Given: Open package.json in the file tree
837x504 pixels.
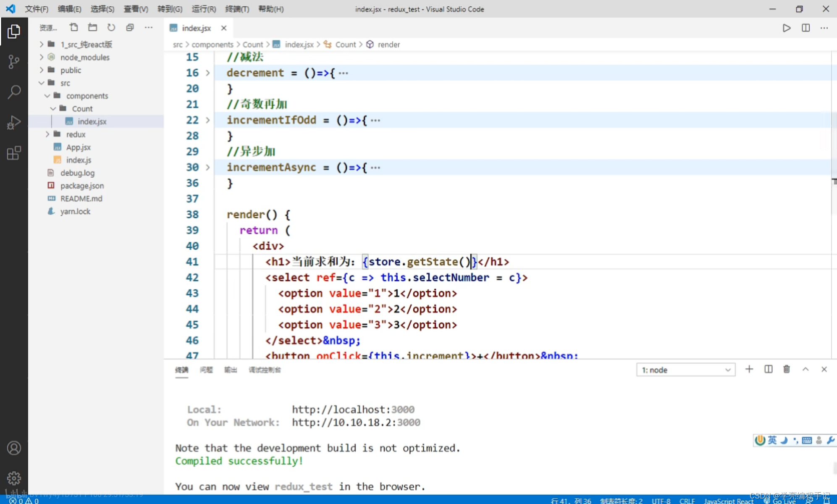Looking at the screenshot, I should pyautogui.click(x=82, y=186).
